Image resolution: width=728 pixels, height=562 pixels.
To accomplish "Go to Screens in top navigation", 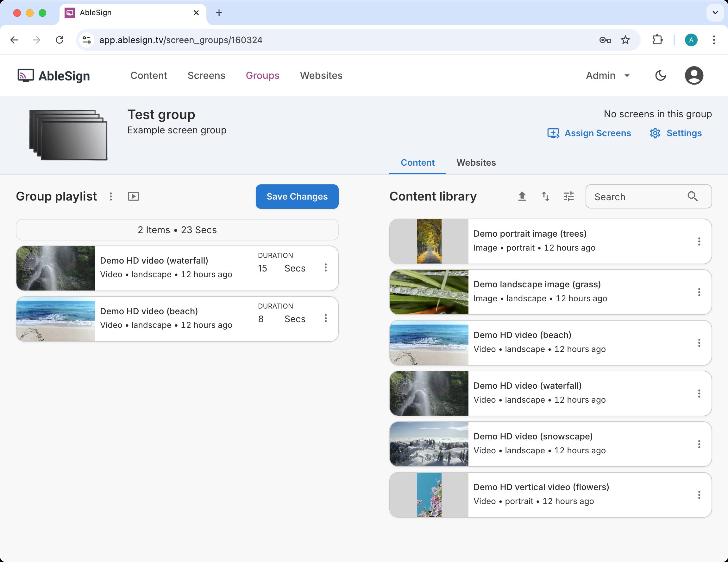I will (206, 76).
